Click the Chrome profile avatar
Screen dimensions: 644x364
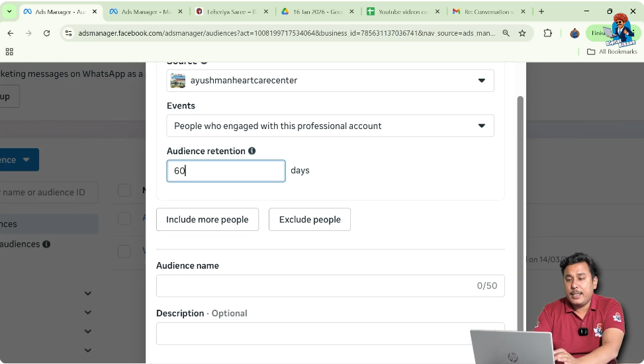[575, 33]
